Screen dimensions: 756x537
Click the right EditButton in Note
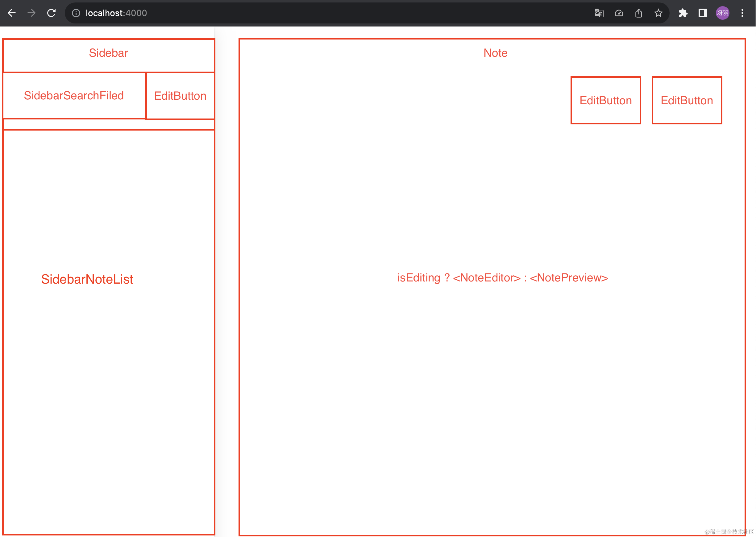[687, 101]
